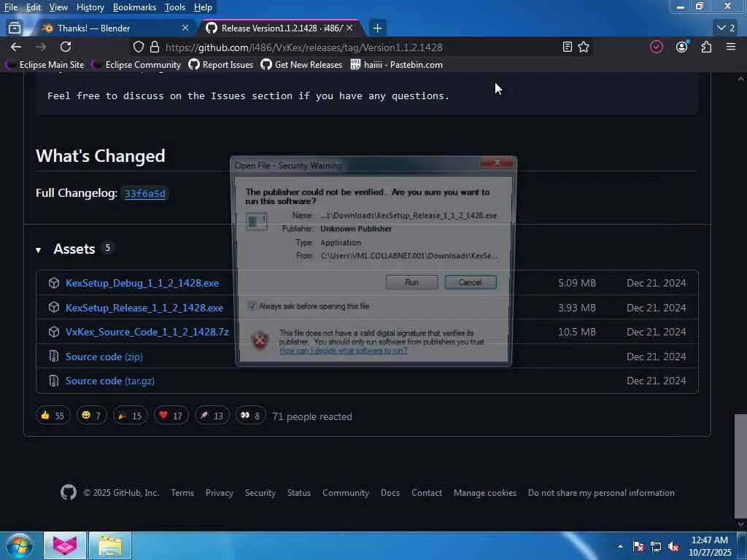Open the 33f6a5d changelog commit link
The width and height of the screenshot is (747, 560).
(x=145, y=193)
